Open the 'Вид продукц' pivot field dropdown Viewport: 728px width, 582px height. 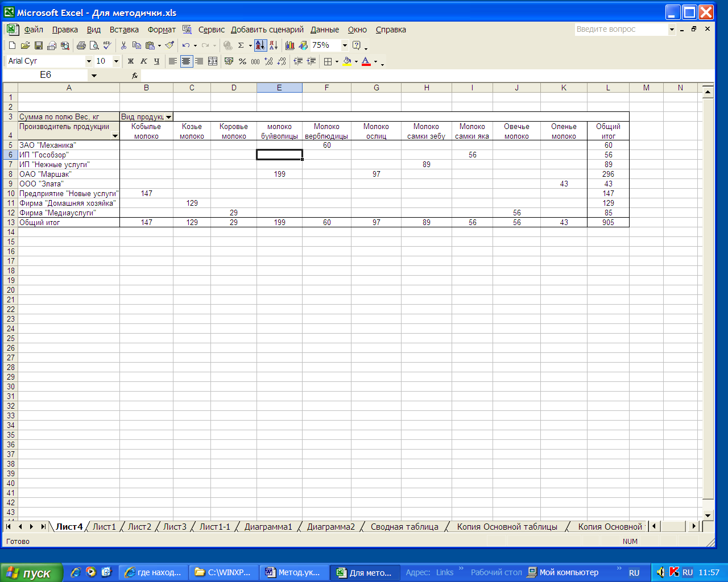[x=169, y=117]
